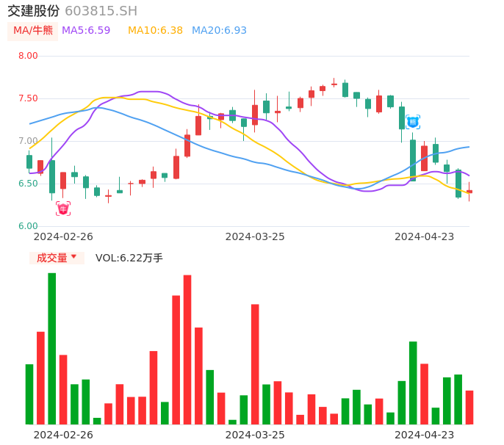
Task: Click the stock code 603815.SH
Action: [101, 11]
